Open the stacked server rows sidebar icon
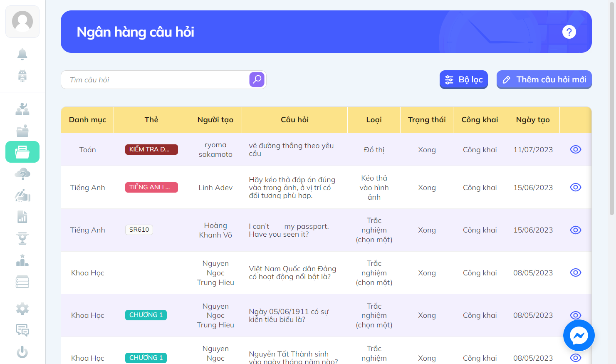Image resolution: width=616 pixels, height=364 pixels. 22,282
